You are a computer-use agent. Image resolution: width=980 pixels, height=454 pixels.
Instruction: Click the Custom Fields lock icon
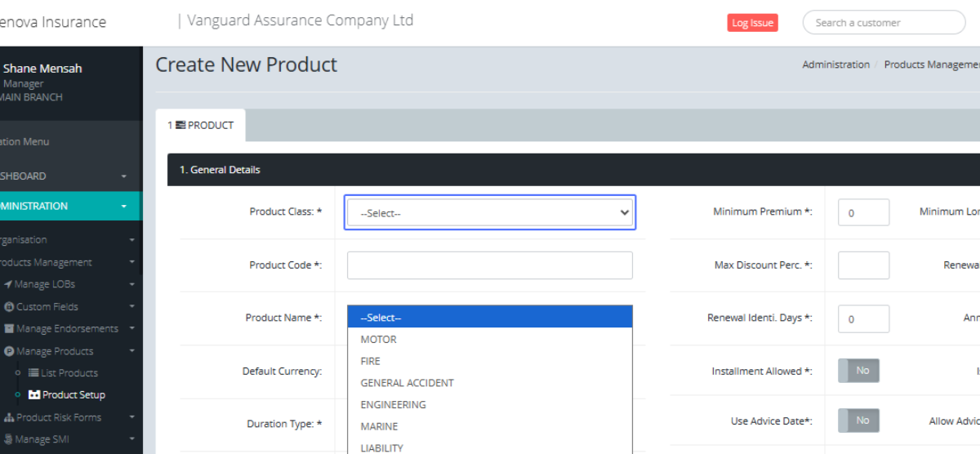point(9,307)
